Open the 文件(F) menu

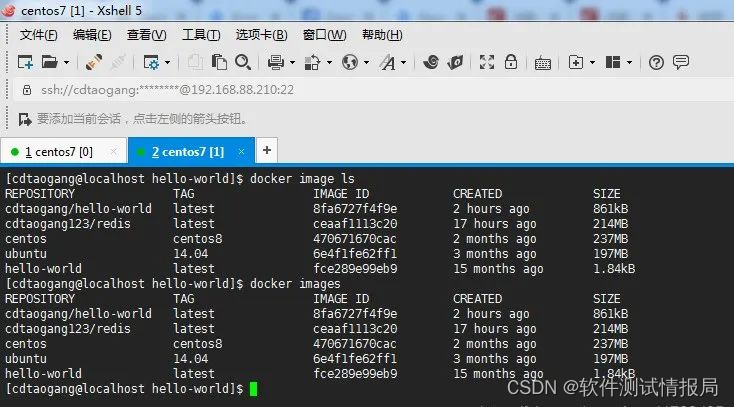[38, 35]
